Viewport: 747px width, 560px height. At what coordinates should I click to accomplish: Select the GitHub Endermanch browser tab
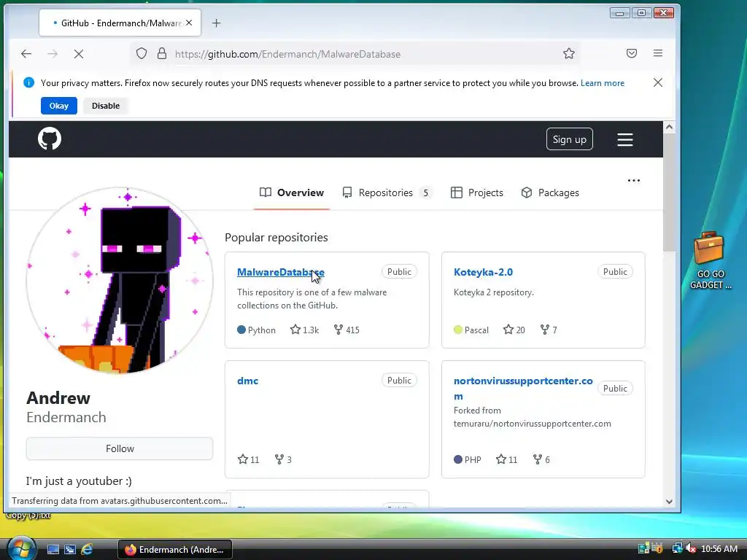coord(120,23)
